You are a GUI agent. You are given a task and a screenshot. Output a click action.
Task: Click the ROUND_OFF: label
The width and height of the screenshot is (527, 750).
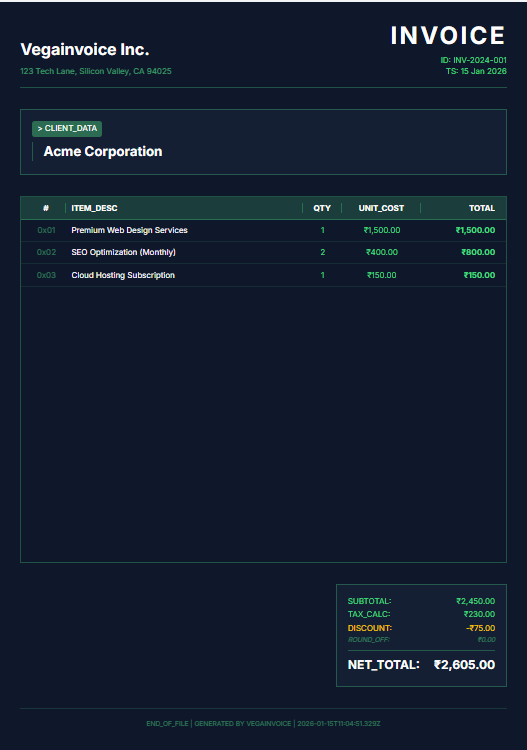369,640
